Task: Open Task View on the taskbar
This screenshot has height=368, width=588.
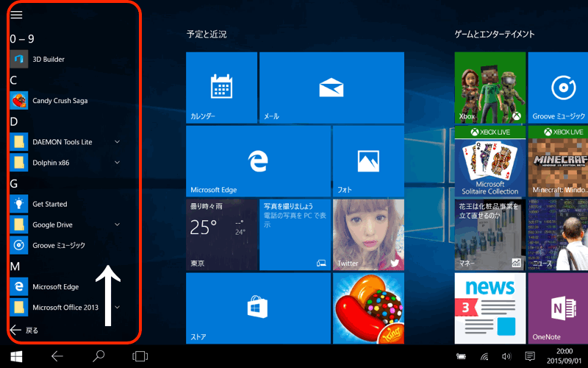Action: point(140,356)
